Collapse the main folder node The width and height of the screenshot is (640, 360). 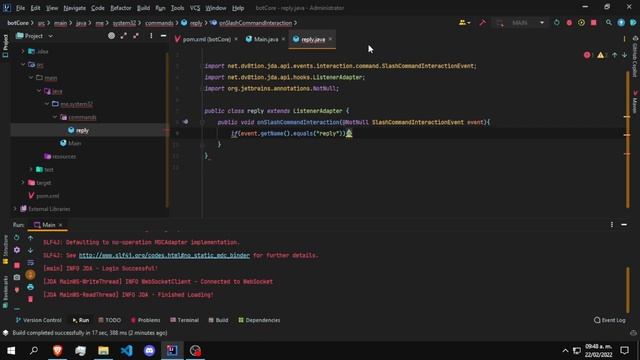(x=31, y=78)
